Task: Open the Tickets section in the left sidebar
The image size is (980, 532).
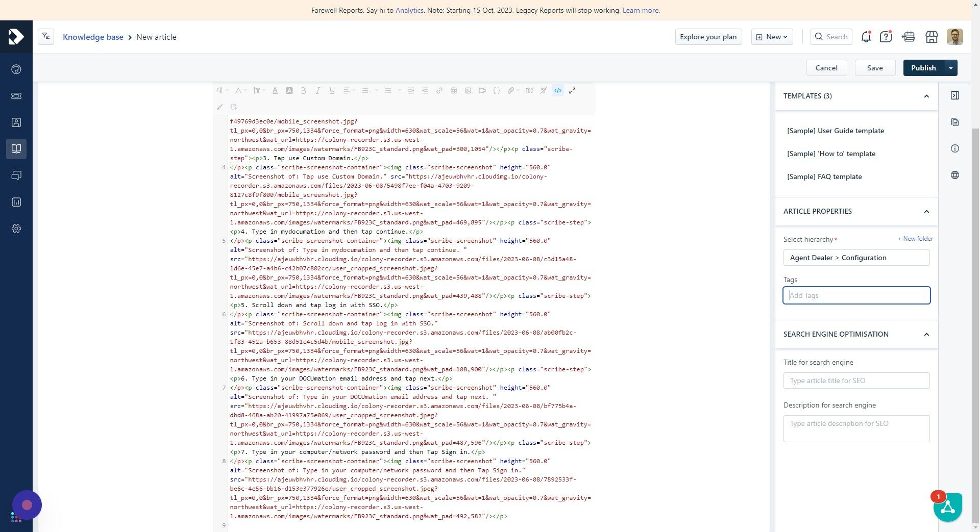Action: (16, 96)
